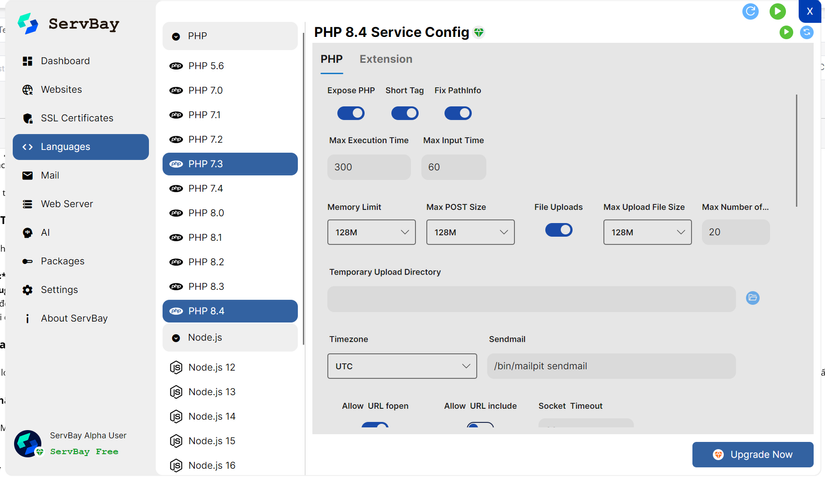
Task: Toggle the Fix PathInfo switch
Action: [458, 113]
